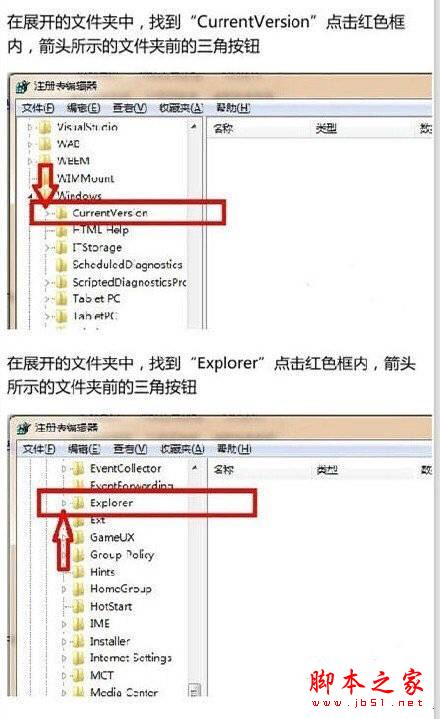Select the Group Policy tree item

122,554
